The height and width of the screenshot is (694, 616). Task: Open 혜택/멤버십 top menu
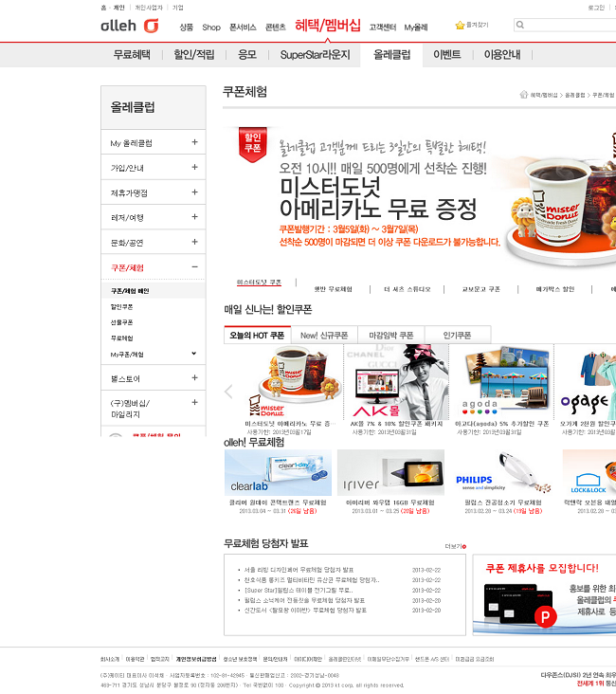point(328,26)
